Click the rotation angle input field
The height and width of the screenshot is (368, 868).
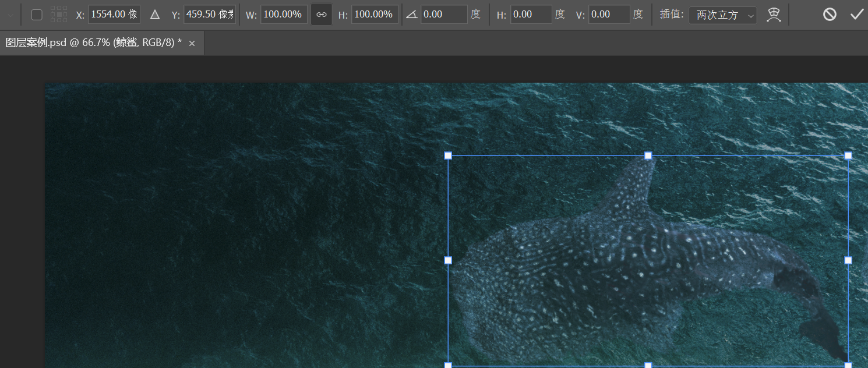[x=444, y=15]
